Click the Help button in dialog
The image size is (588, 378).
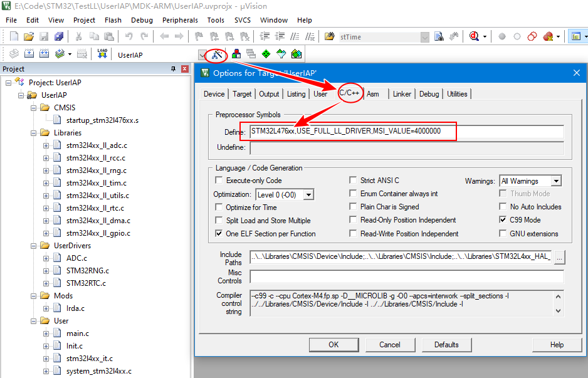(557, 345)
